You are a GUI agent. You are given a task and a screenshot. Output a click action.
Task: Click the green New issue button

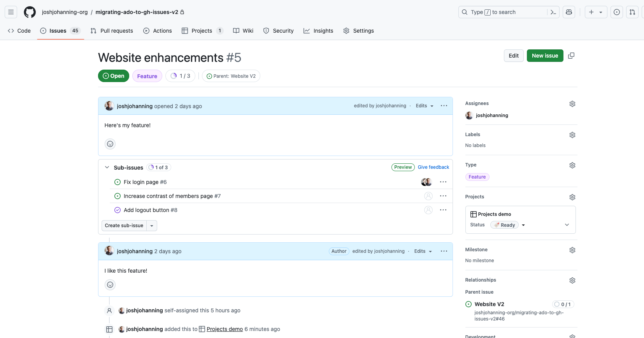click(x=545, y=56)
